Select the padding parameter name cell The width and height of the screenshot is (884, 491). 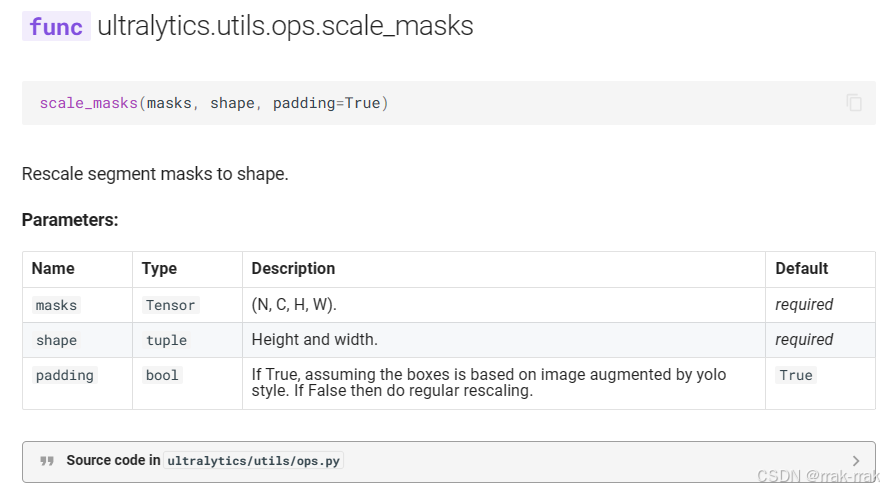64,375
